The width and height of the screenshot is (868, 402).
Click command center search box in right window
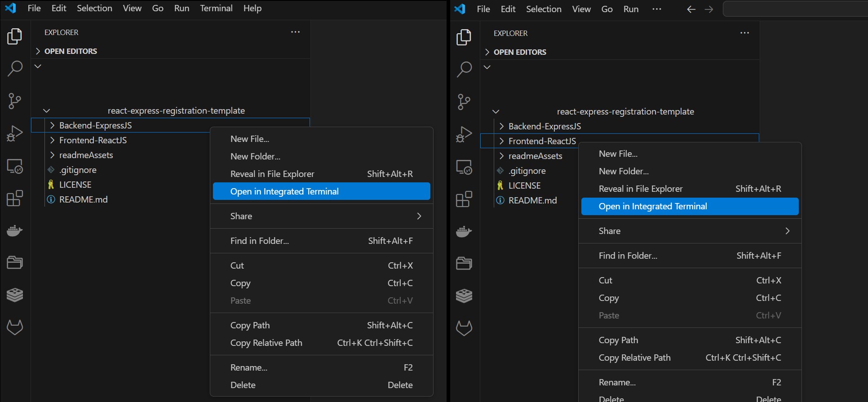coord(795,9)
